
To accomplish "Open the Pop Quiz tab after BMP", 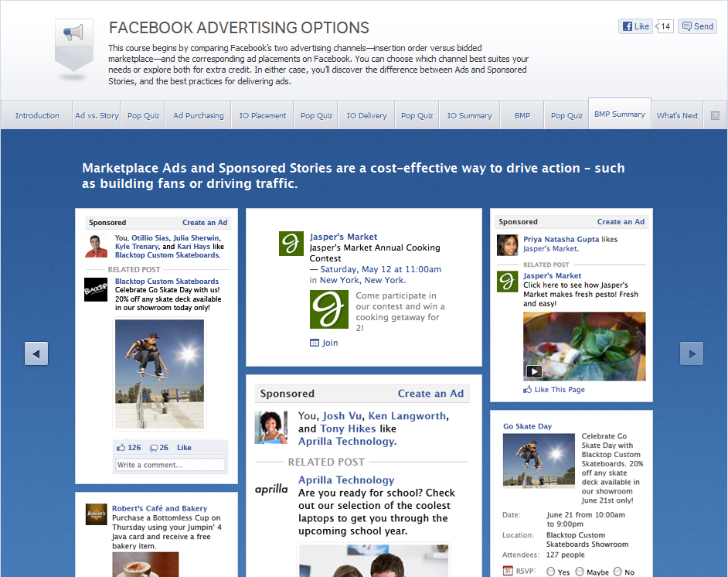I will pos(566,115).
